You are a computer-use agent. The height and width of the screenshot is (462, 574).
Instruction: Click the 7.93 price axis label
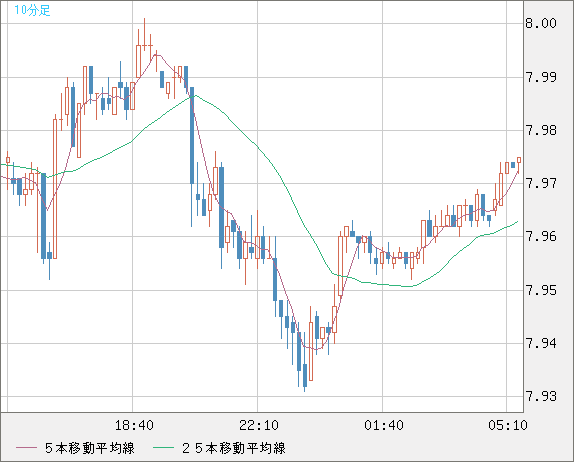click(541, 396)
